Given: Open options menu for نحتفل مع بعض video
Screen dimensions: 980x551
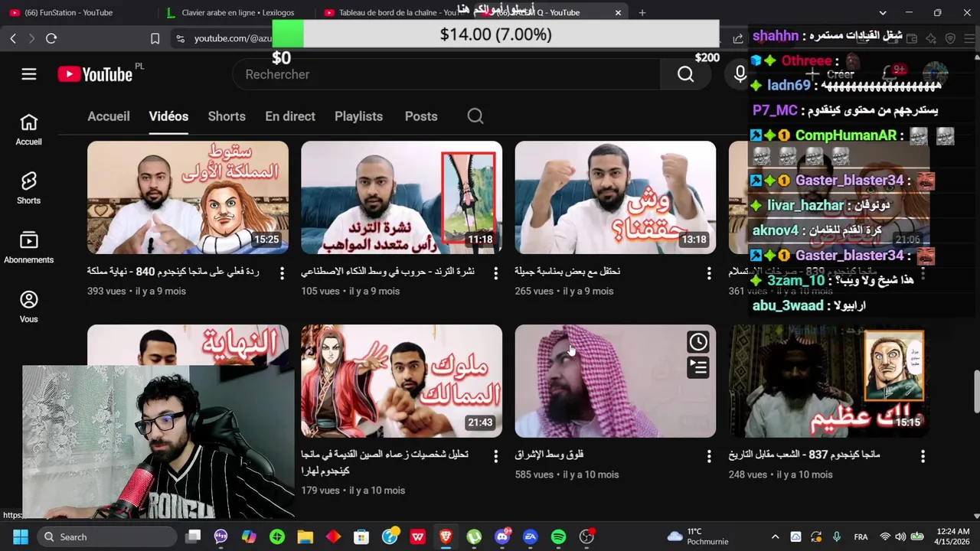Looking at the screenshot, I should (709, 272).
